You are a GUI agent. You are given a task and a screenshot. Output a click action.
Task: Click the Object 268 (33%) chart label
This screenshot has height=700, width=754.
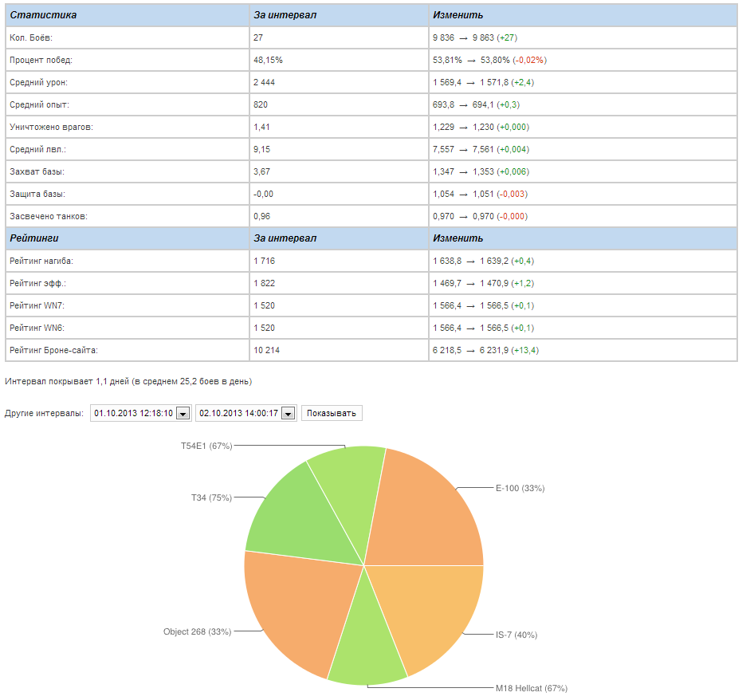tap(197, 631)
